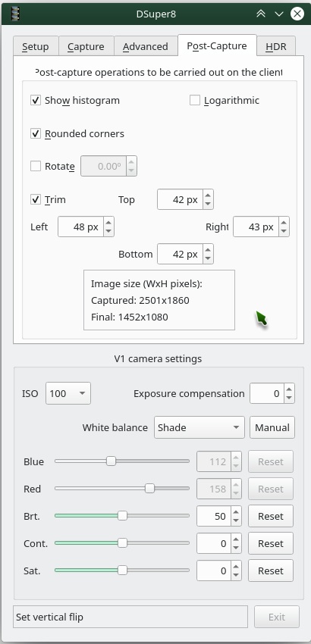Reset the Cont. value
Image resolution: width=311 pixels, height=644 pixels.
271,543
